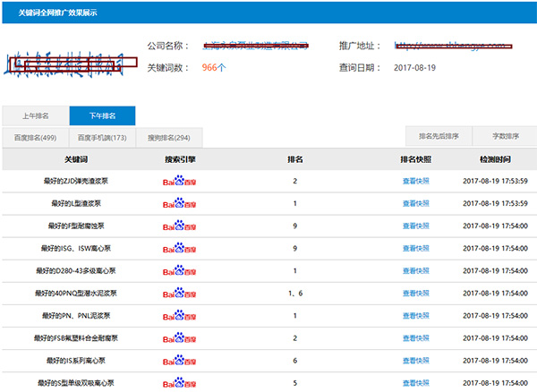
Task: Click the company name link beside 公司名称
Action: [255, 46]
